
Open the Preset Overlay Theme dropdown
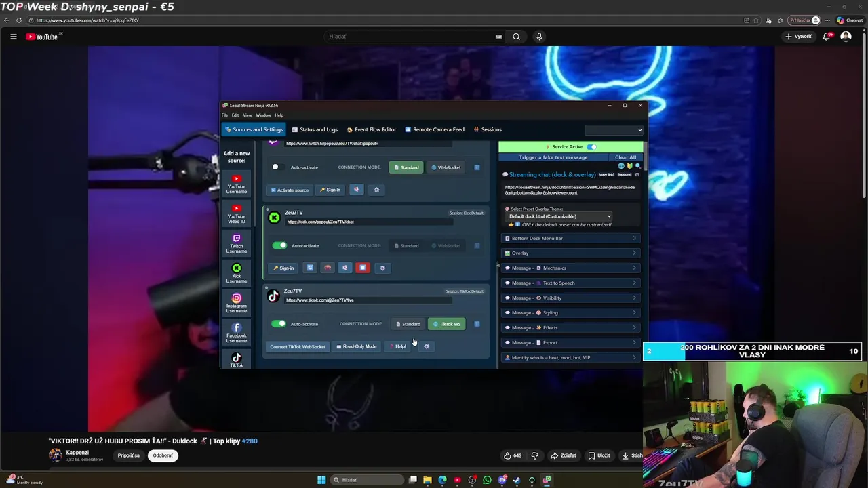point(559,216)
